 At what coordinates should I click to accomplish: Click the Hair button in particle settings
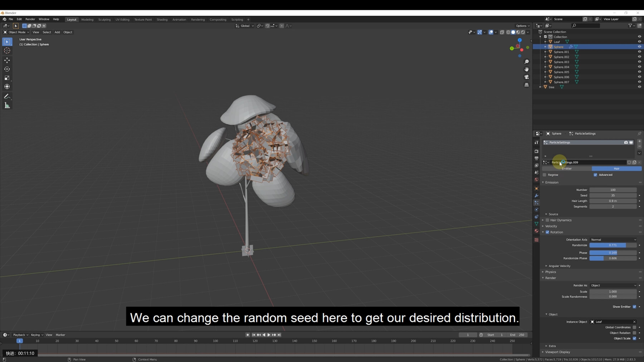click(616, 168)
